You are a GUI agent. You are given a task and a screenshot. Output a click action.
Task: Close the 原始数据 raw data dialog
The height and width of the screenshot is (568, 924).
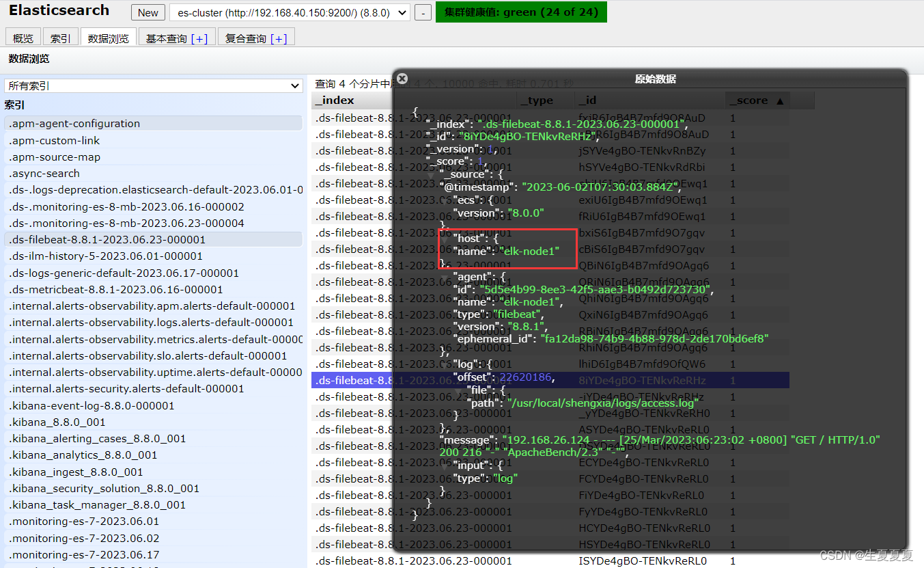[x=402, y=79]
